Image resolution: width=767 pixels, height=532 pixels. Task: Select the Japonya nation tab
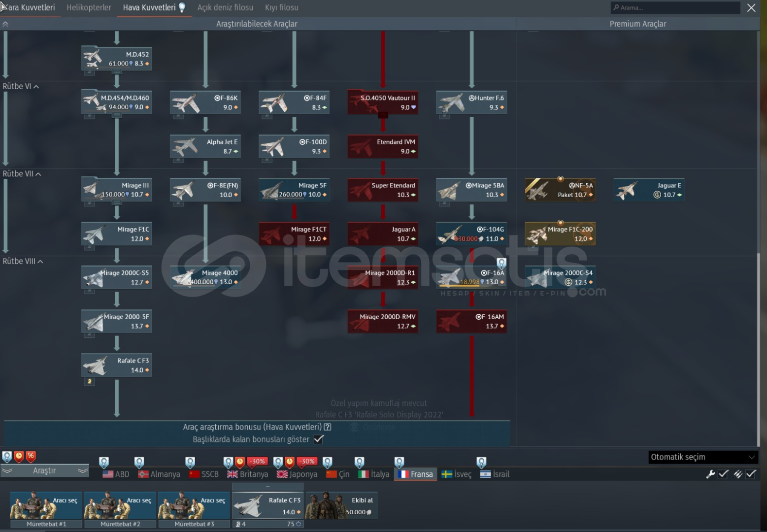[x=297, y=474]
